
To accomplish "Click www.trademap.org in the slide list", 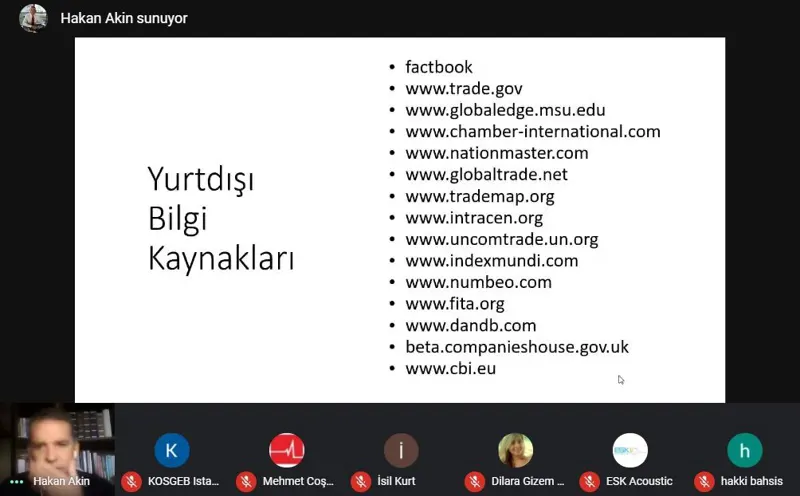I will [480, 196].
